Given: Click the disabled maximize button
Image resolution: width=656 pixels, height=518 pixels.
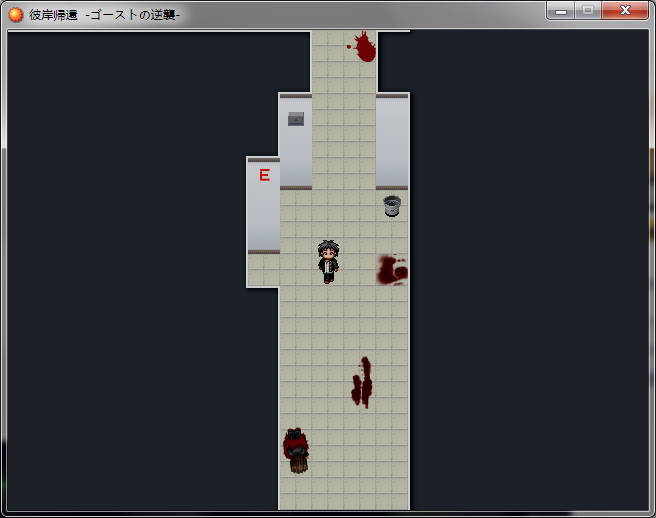Looking at the screenshot, I should [x=588, y=11].
